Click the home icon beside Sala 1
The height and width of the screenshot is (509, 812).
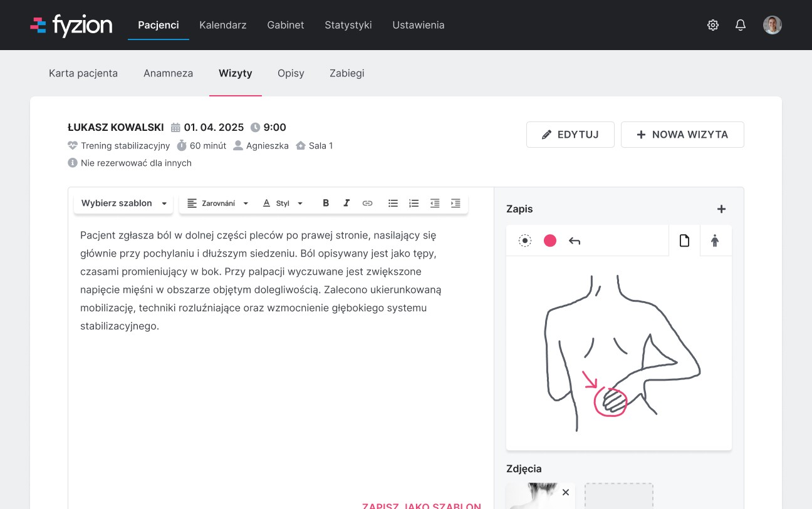click(301, 146)
